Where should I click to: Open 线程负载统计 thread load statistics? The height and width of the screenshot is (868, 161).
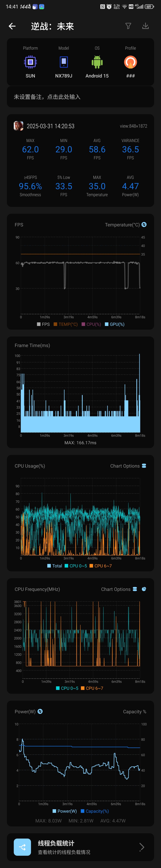point(80,847)
